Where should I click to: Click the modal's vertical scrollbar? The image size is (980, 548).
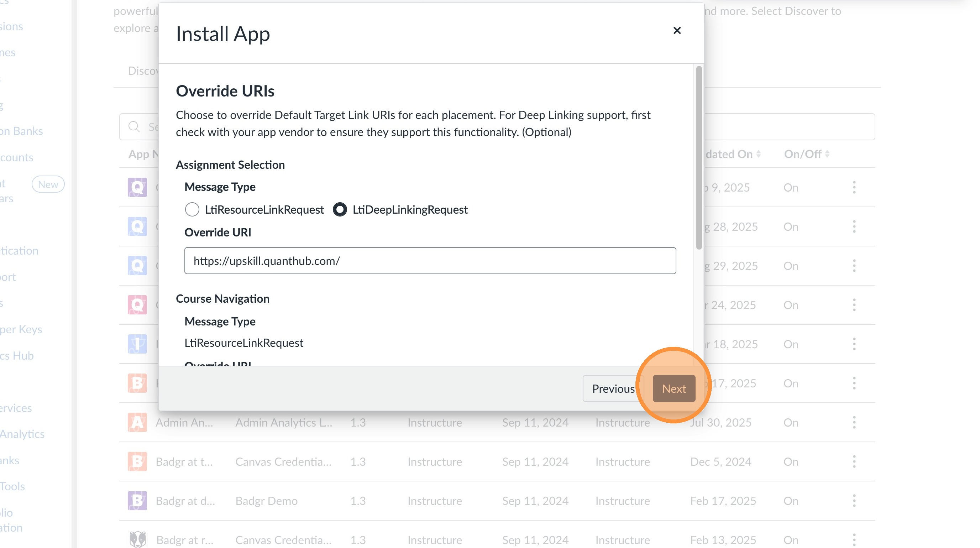[699, 158]
